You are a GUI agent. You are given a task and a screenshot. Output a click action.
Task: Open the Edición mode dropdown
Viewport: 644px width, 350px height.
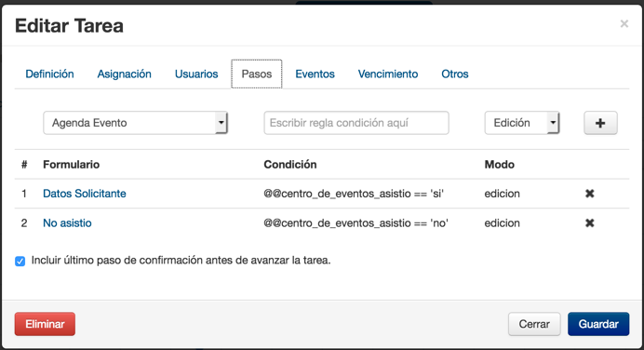(x=521, y=123)
